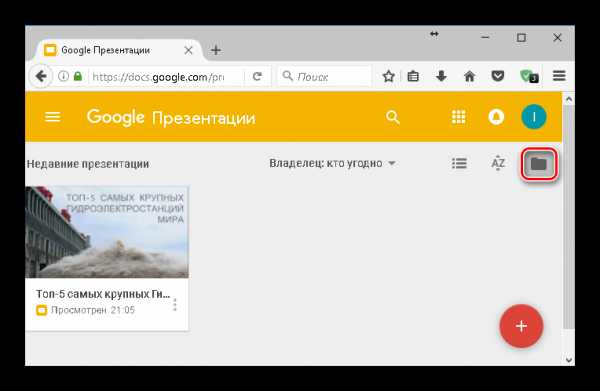Image resolution: width=600 pixels, height=391 pixels.
Task: Open the Firefox hamburger menu
Action: (x=559, y=76)
